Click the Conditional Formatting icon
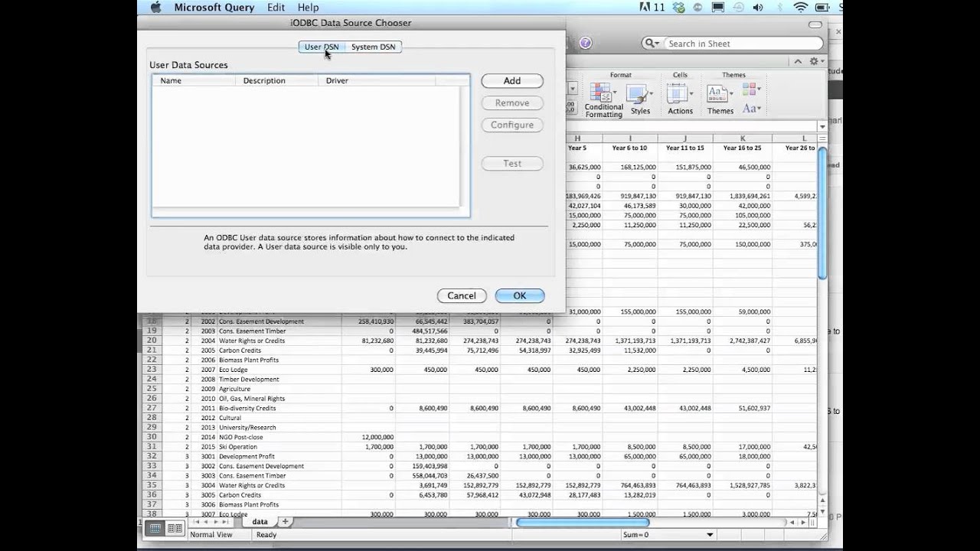The width and height of the screenshot is (980, 551). pyautogui.click(x=600, y=93)
